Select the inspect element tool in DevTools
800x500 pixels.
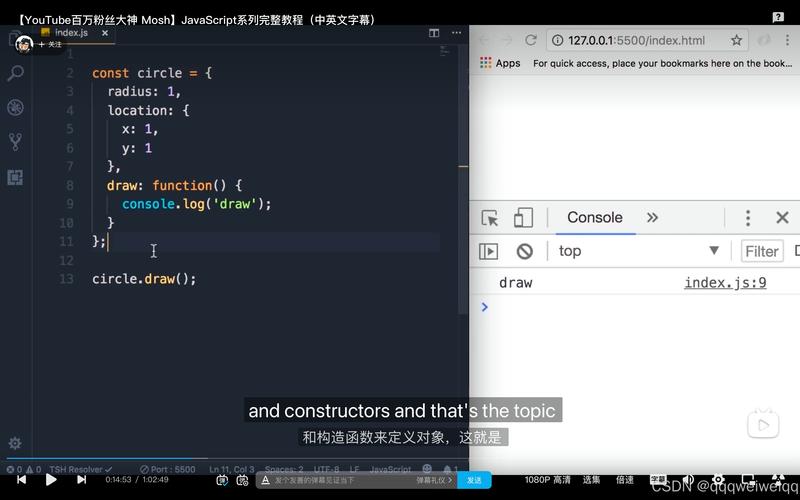[x=490, y=218]
